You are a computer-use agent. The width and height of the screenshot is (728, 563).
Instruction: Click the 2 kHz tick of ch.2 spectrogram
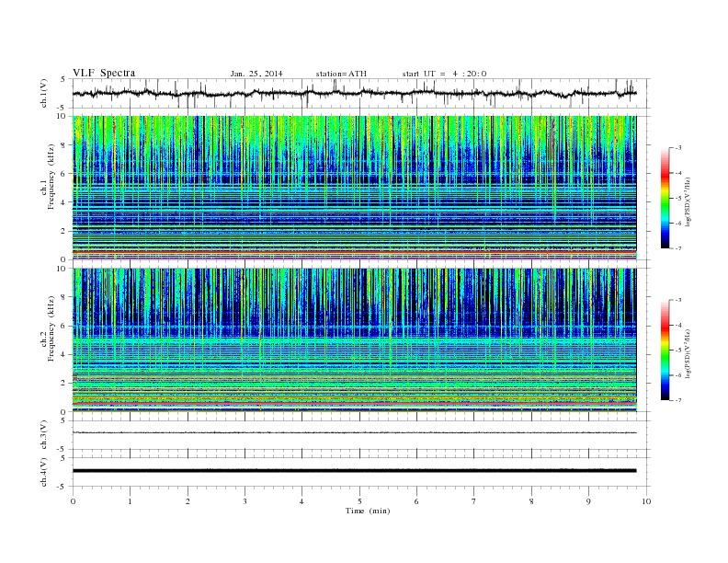[x=64, y=384]
